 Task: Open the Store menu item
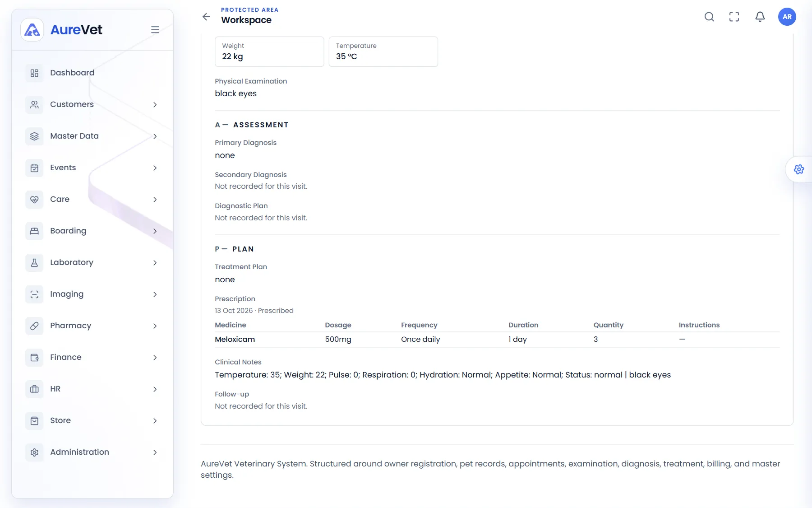(92, 421)
